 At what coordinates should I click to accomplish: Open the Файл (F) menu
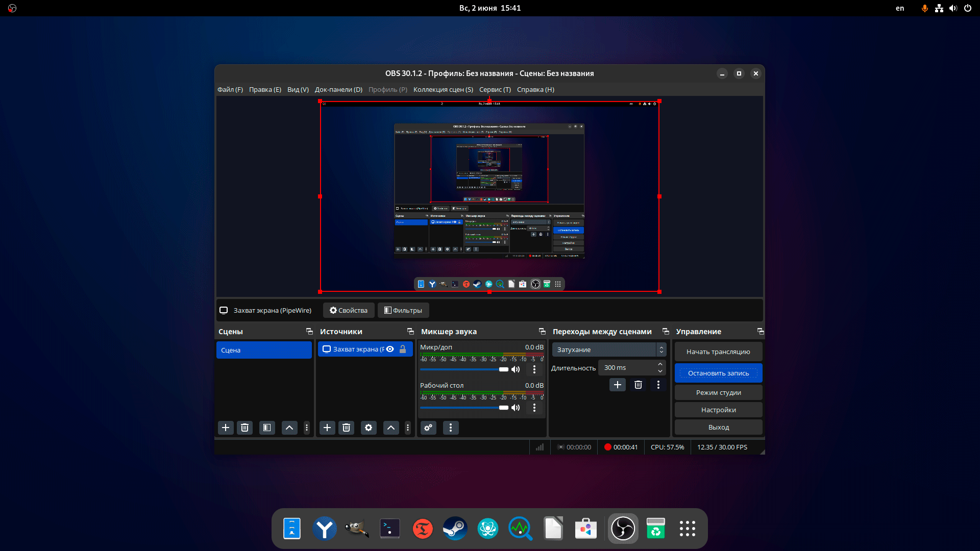(230, 89)
